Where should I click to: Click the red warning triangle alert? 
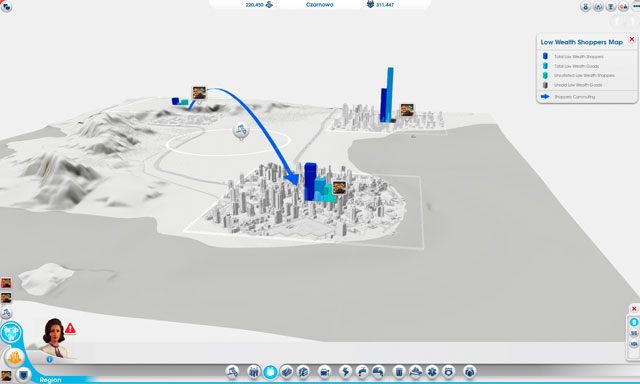point(70,328)
